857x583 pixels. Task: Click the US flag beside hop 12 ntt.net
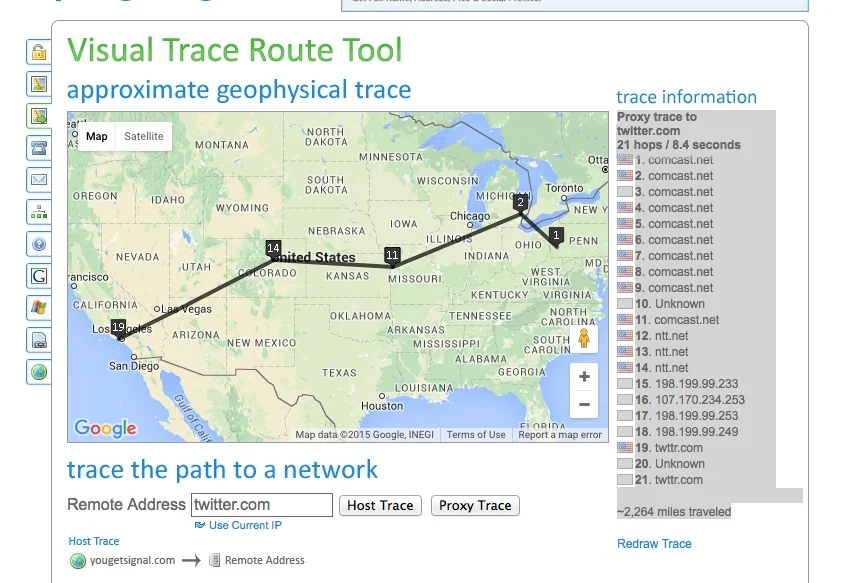625,335
